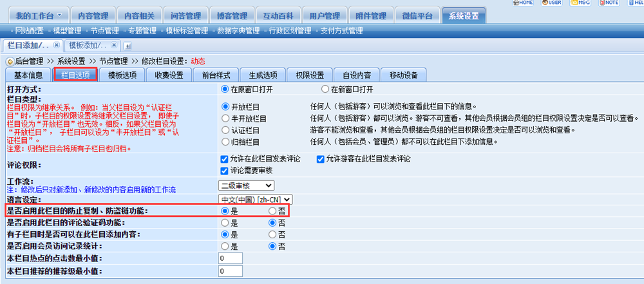Viewport: 644px width, 284px height.
Task: Open the 权限设置 settings tab
Action: [310, 75]
